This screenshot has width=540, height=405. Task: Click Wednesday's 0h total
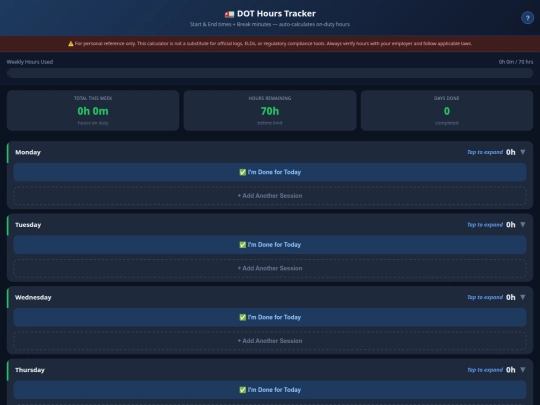coord(511,297)
